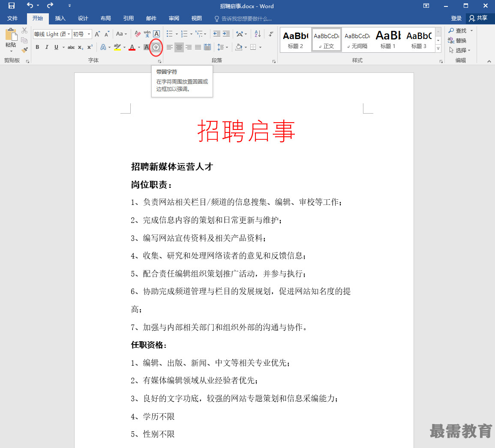Click the Tell Me search box
The height and width of the screenshot is (448, 495).
click(x=243, y=18)
